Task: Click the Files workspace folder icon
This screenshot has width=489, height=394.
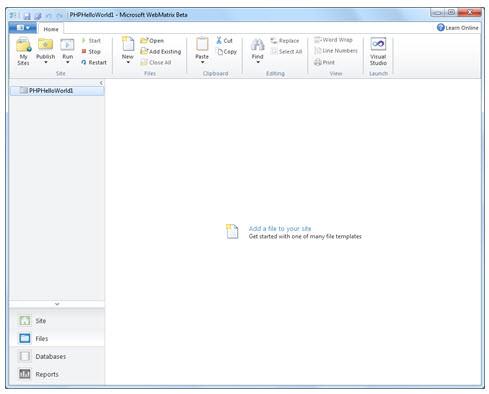Action: (x=25, y=338)
